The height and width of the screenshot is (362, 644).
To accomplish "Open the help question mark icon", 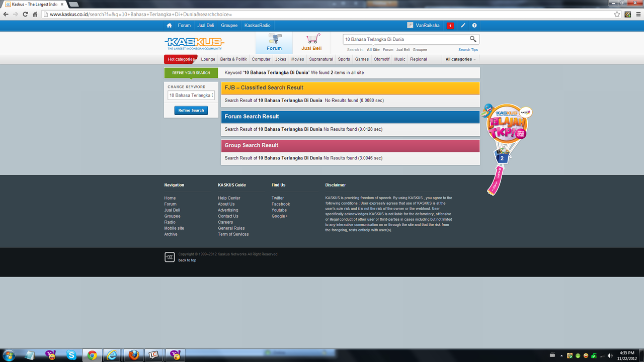I will click(474, 25).
